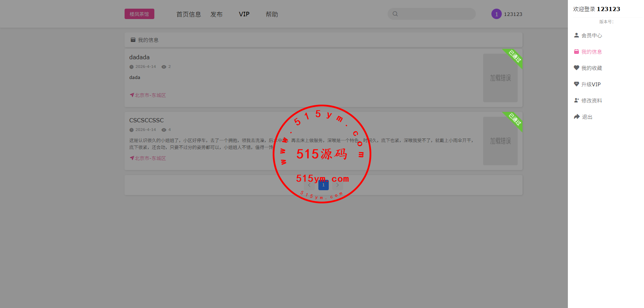Image resolution: width=644 pixels, height=308 pixels.
Task: Click the dadada post thumbnail image
Action: [x=500, y=78]
